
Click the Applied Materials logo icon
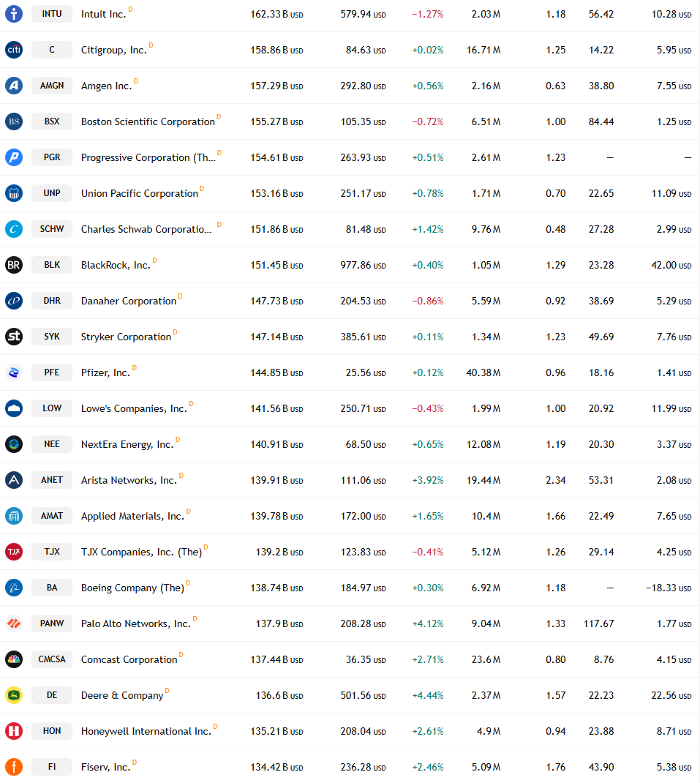click(x=14, y=516)
